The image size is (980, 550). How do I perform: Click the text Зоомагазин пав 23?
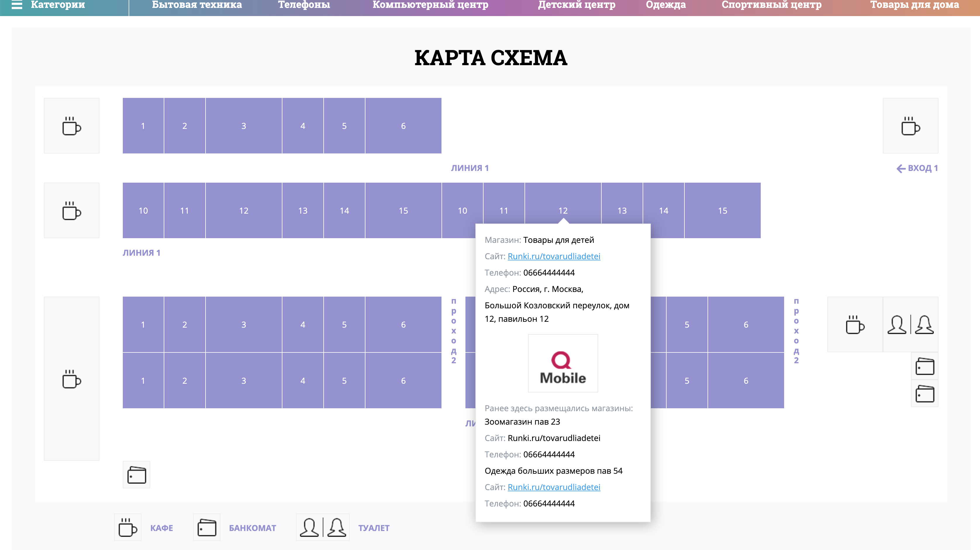522,422
